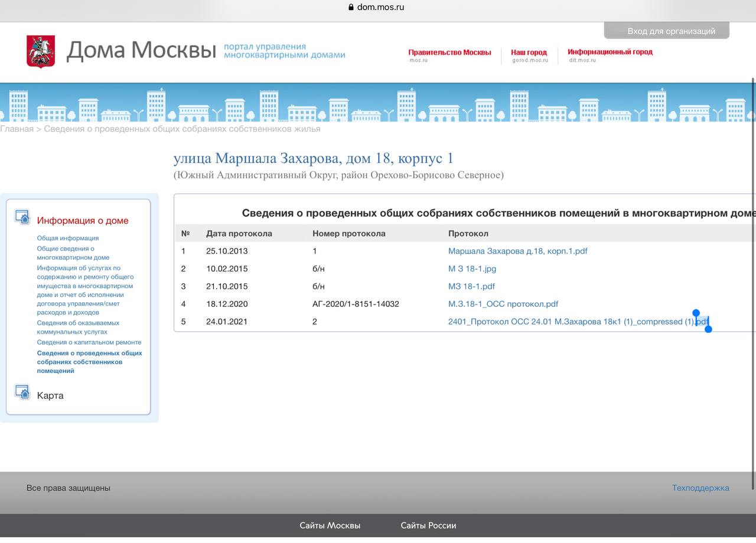756x543 pixels.
Task: Click the Дата протокола column header
Action: pos(239,233)
